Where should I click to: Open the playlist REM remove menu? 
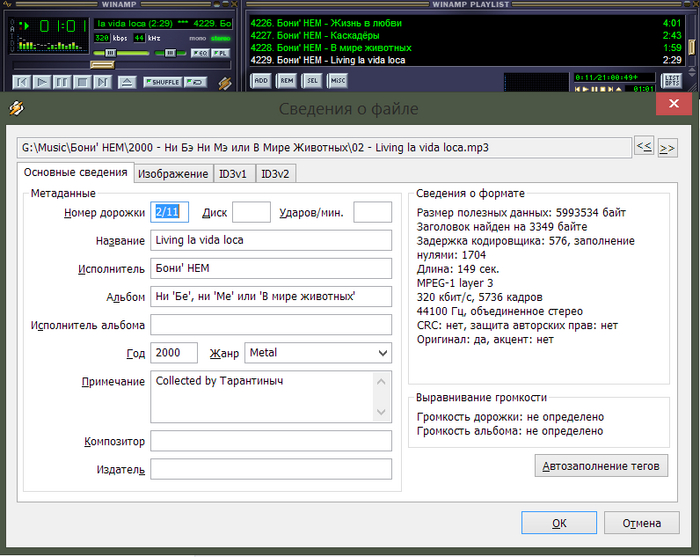click(x=286, y=80)
